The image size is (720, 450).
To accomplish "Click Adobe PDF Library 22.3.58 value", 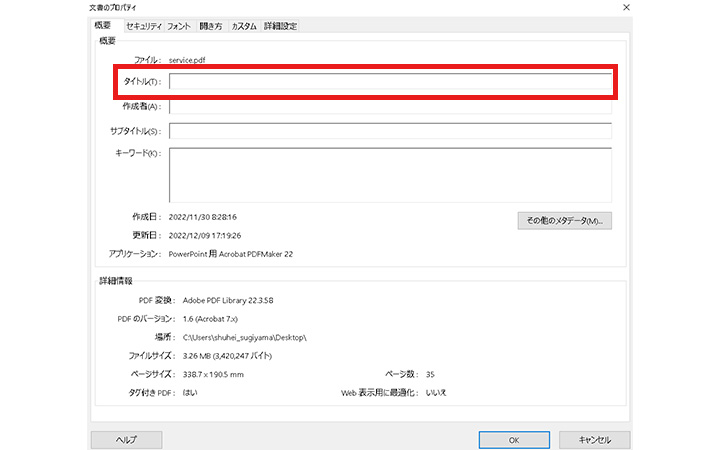I will pyautogui.click(x=228, y=300).
